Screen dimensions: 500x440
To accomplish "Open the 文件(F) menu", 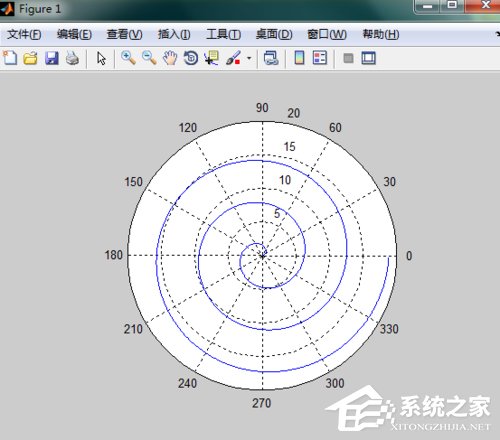I will [x=24, y=34].
